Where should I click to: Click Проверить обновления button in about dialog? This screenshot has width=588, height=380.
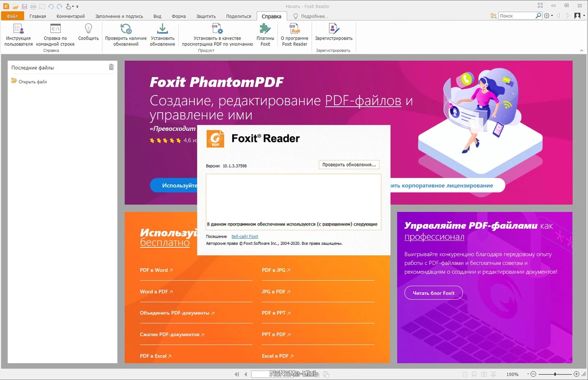pos(349,165)
